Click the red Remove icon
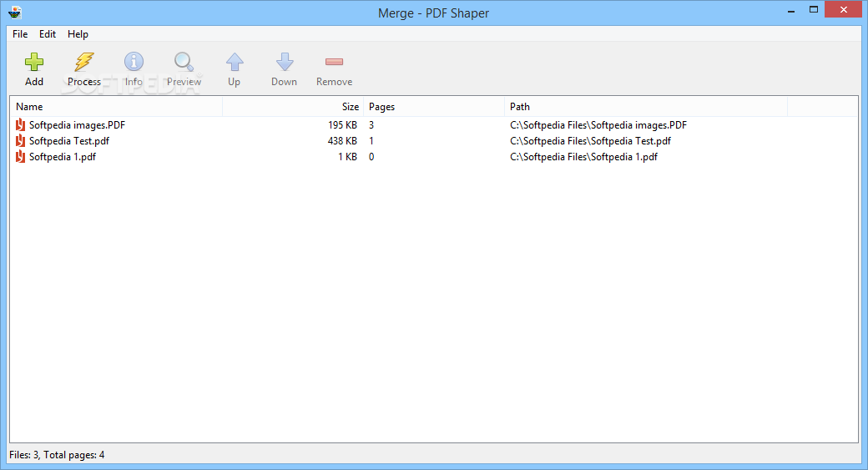The height and width of the screenshot is (470, 868). 335,62
